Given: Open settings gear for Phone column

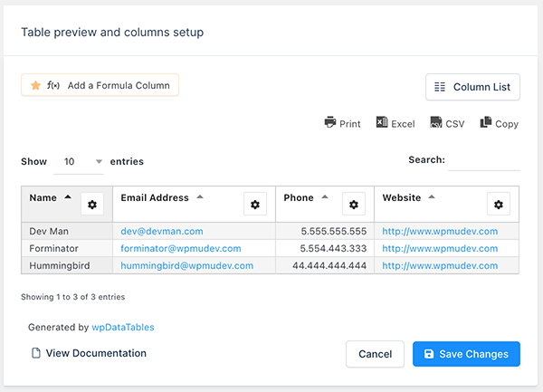Looking at the screenshot, I should (x=354, y=205).
